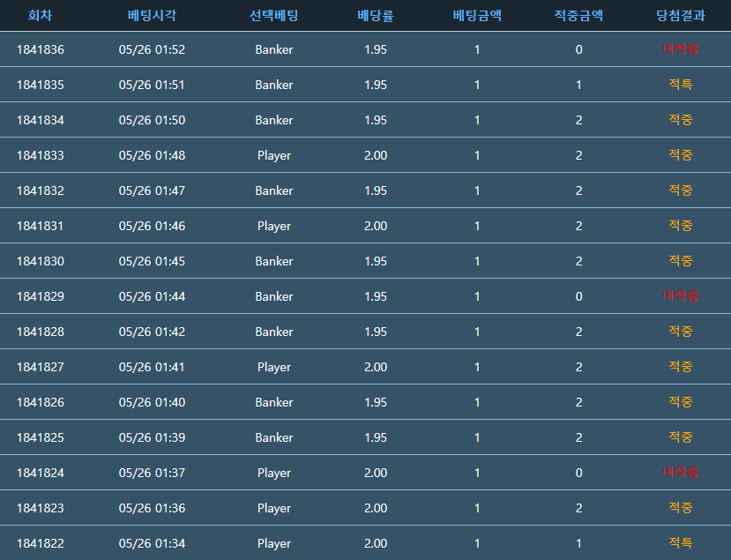Viewport: 731px width, 560px height.
Task: Click bet time 05/26 01:50
Action: 152,120
